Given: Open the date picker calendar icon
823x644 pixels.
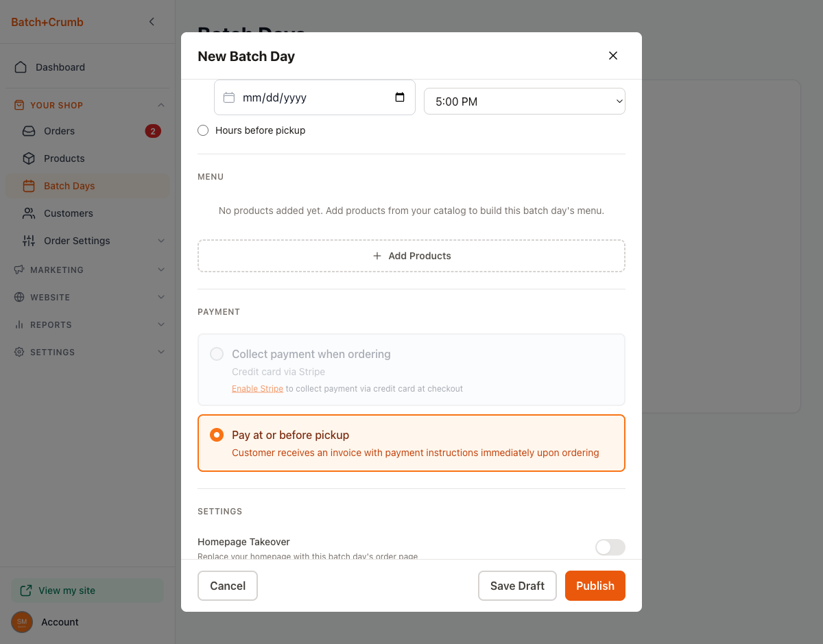Looking at the screenshot, I should tap(400, 97).
